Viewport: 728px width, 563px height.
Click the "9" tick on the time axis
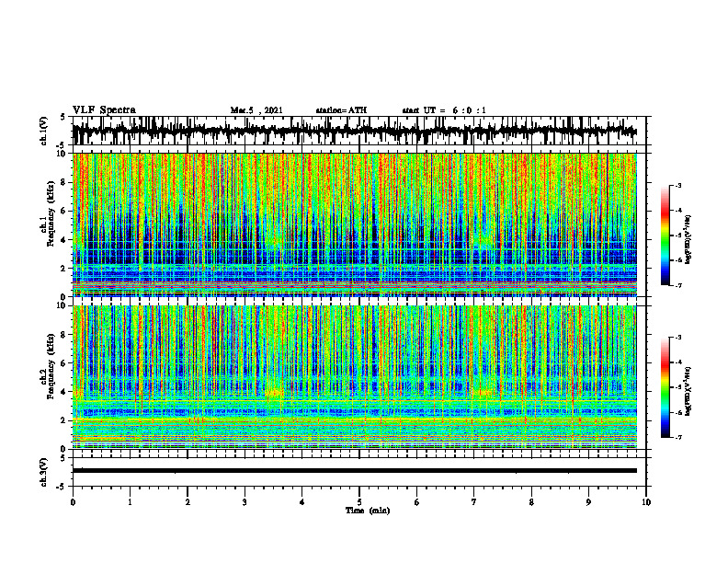[588, 502]
